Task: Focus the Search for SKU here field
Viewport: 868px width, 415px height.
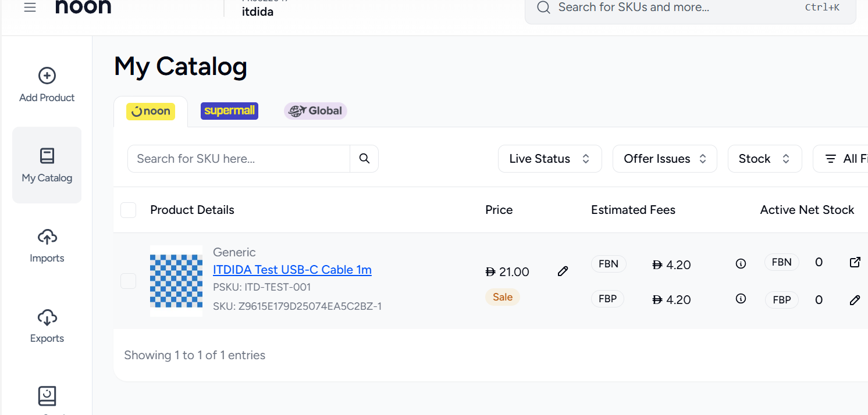Action: (239, 159)
